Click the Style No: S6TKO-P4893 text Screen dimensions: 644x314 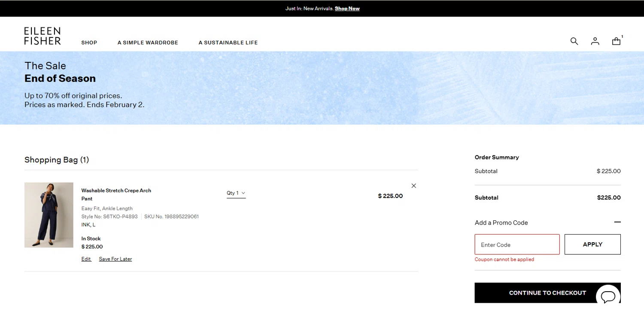pyautogui.click(x=109, y=216)
